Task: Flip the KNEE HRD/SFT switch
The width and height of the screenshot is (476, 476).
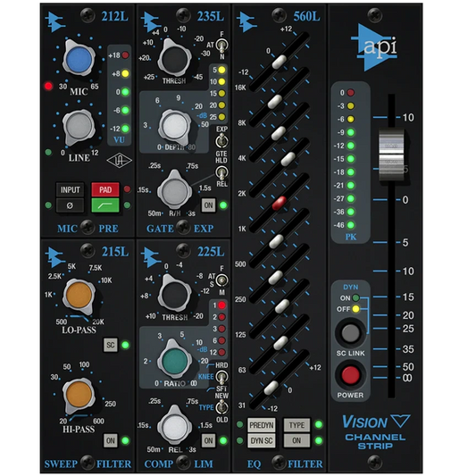Action: (221, 377)
